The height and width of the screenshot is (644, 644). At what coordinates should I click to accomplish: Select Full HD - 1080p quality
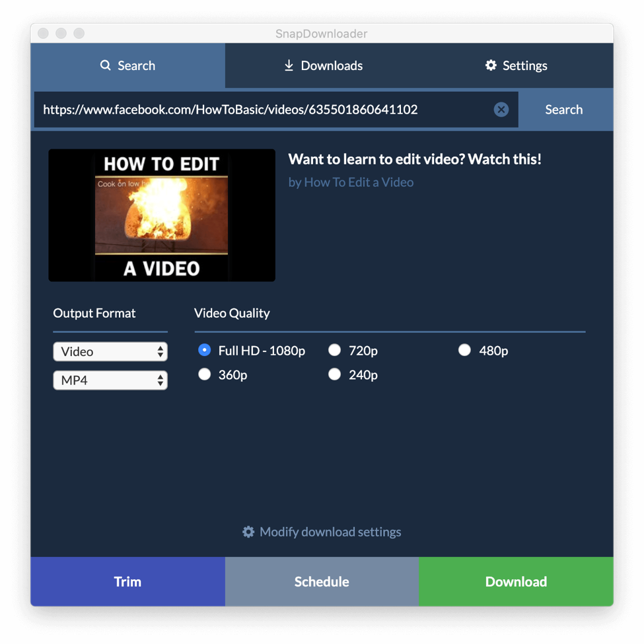205,350
